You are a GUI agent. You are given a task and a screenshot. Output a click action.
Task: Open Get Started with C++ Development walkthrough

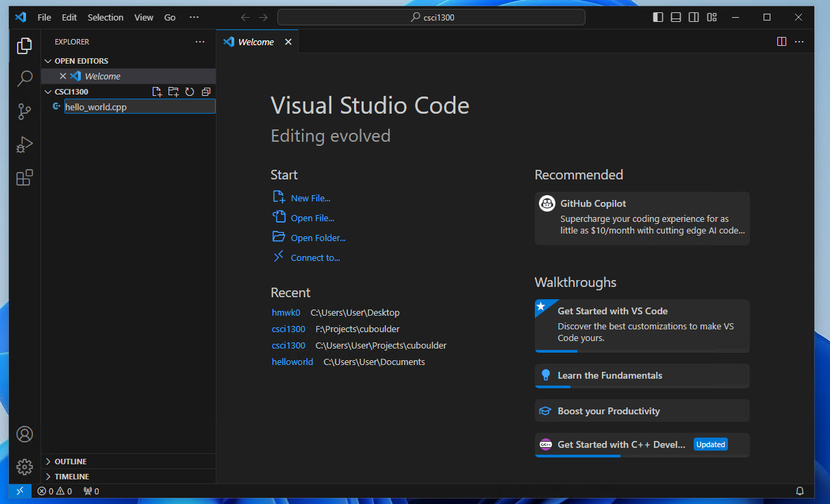tap(642, 444)
